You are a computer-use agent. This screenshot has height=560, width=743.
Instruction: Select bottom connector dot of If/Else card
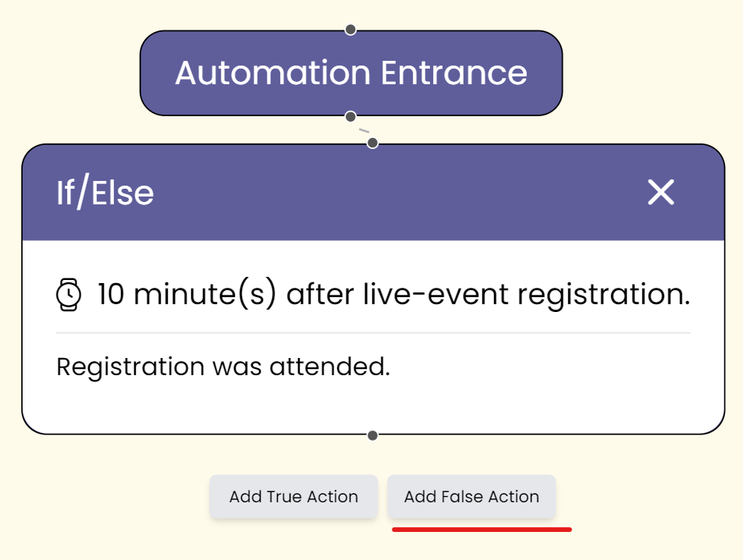click(372, 434)
